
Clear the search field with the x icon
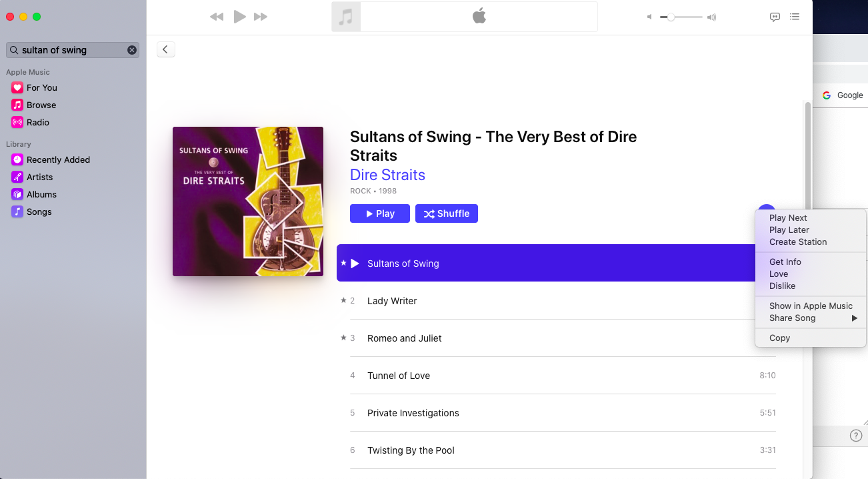[132, 50]
